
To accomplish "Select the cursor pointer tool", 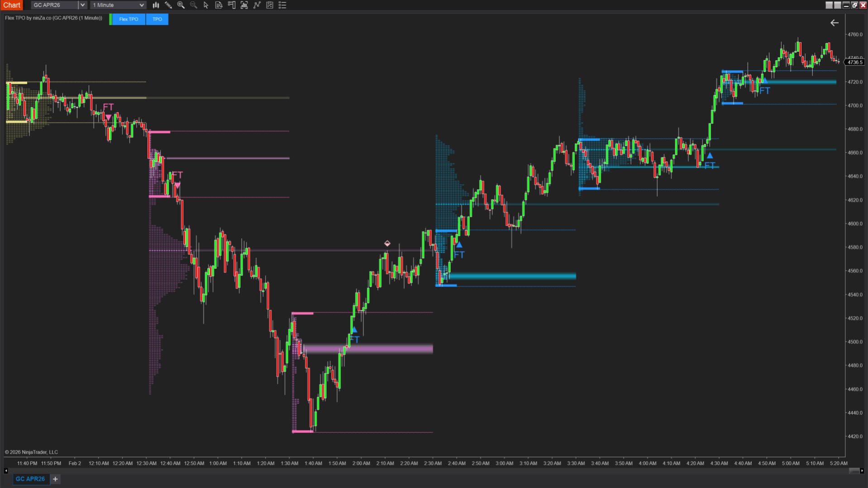I will click(206, 5).
